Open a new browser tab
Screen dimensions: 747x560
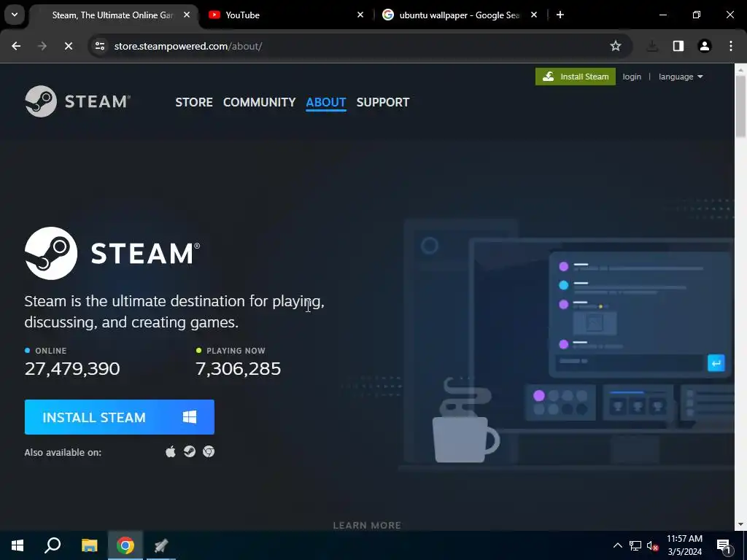point(560,15)
